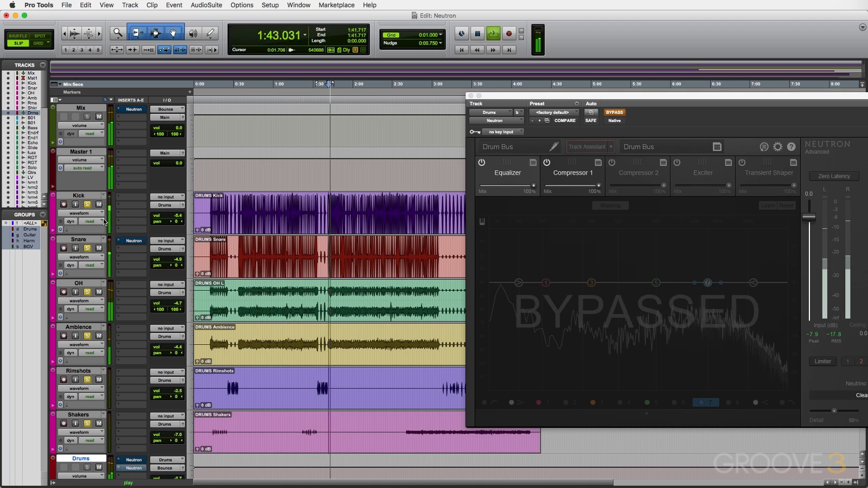
Task: Solo the Snare track
Action: click(x=87, y=248)
